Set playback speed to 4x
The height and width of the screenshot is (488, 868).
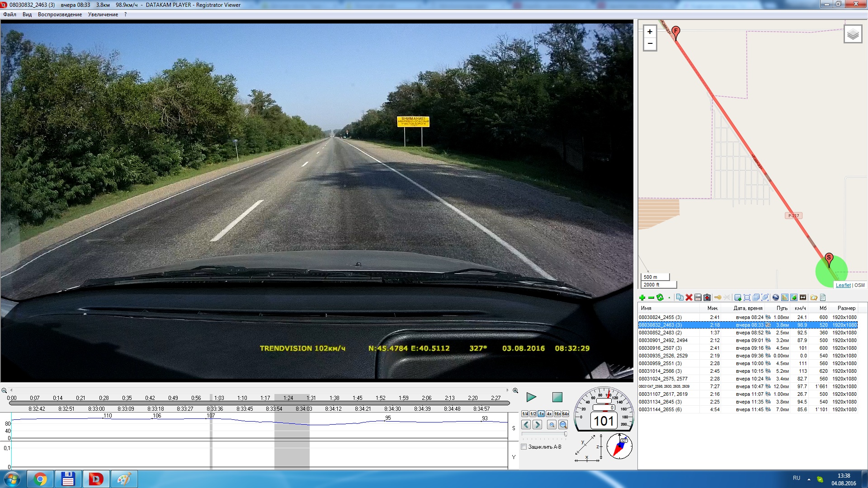tap(549, 414)
